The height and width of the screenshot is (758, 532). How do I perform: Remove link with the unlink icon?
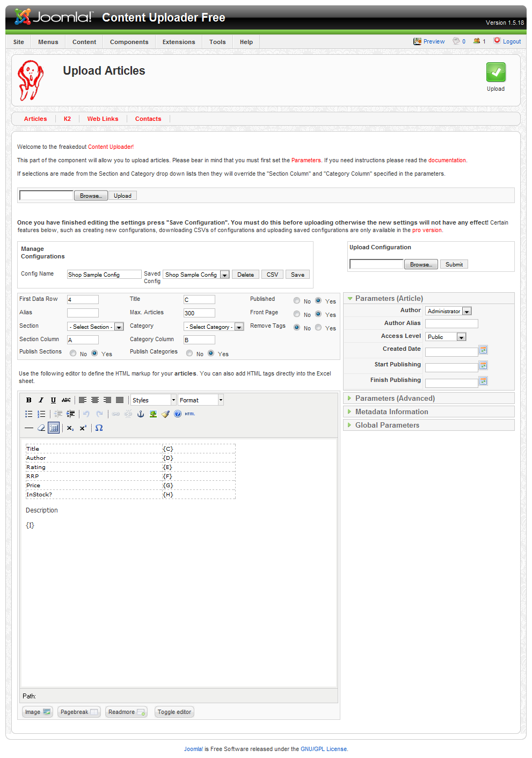tap(128, 414)
